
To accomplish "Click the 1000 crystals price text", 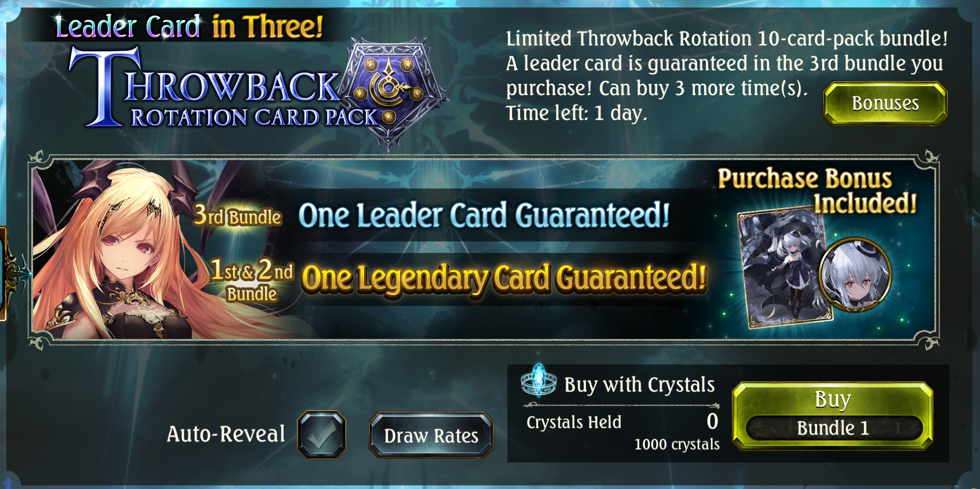I will [x=677, y=444].
